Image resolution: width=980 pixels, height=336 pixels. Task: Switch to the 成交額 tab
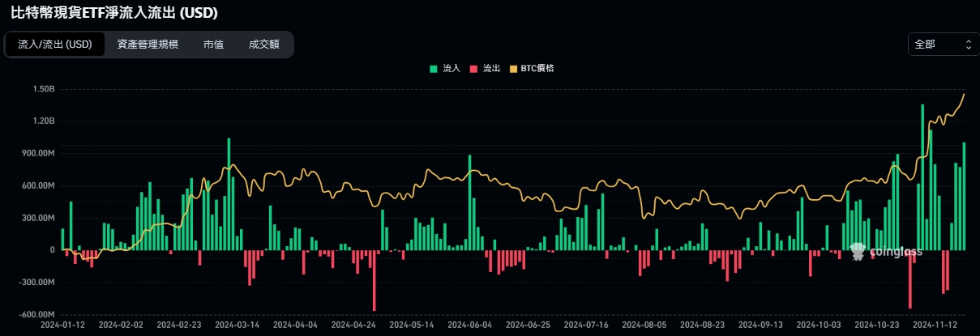[x=263, y=45]
